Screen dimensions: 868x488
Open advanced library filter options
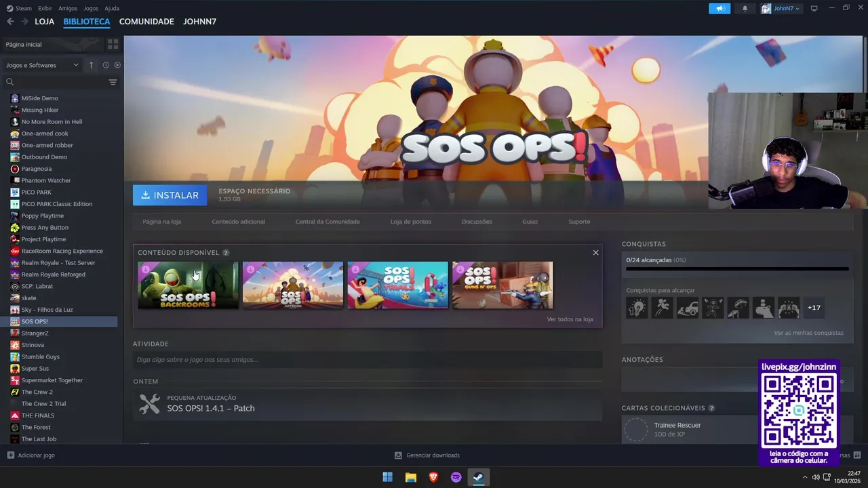coord(113,82)
